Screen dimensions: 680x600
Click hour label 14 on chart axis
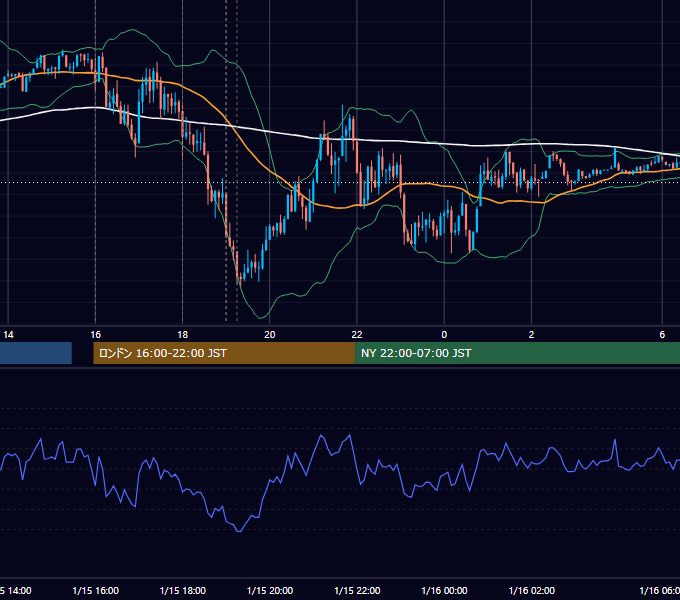(8, 335)
